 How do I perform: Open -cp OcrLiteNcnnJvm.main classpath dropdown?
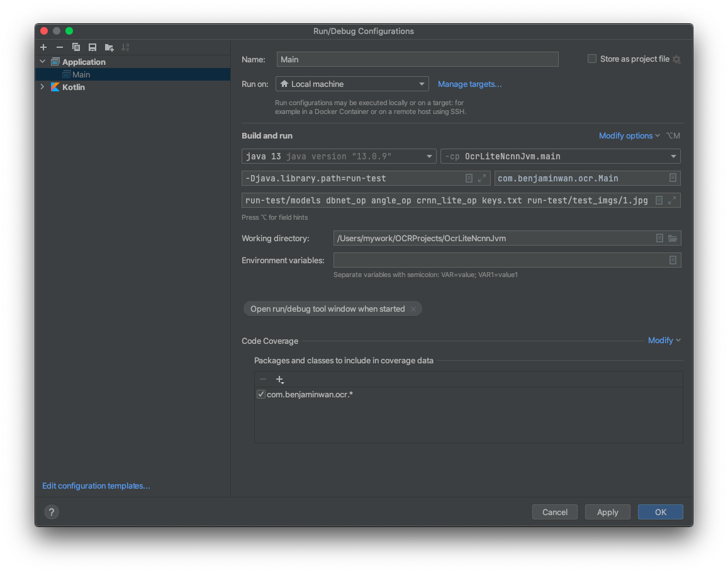[x=561, y=156]
